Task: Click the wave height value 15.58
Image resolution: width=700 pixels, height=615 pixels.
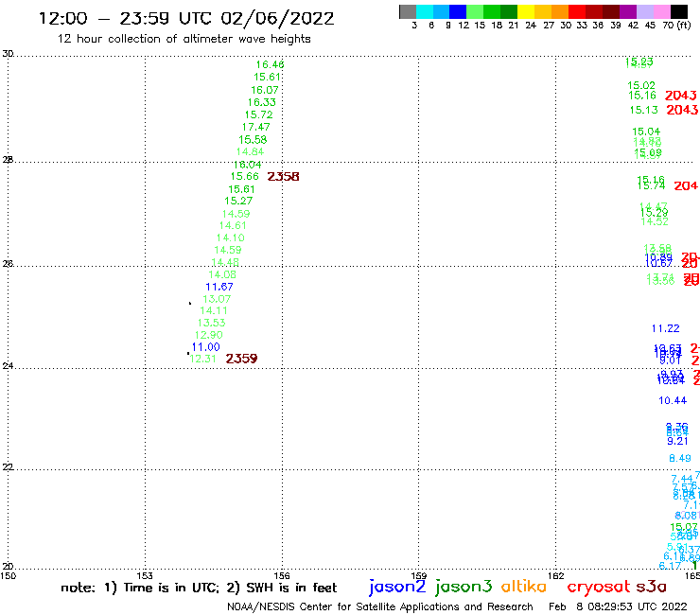Action: point(253,140)
